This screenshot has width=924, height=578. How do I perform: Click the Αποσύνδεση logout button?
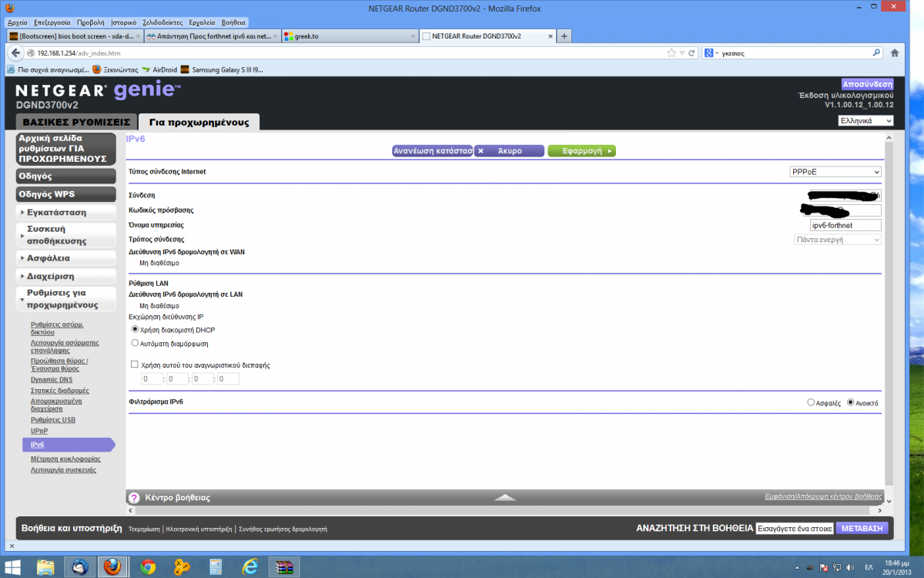(868, 84)
